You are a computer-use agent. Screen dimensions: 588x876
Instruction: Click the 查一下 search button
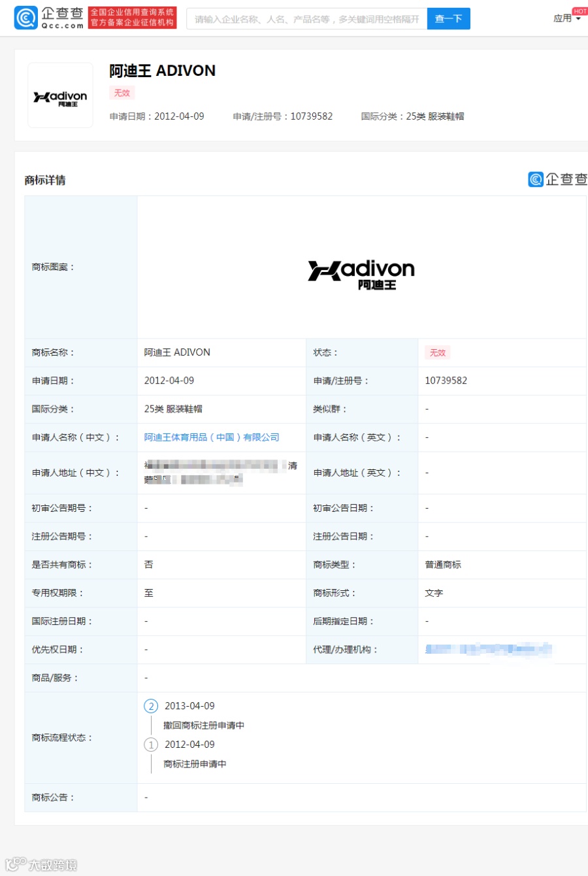pos(449,19)
